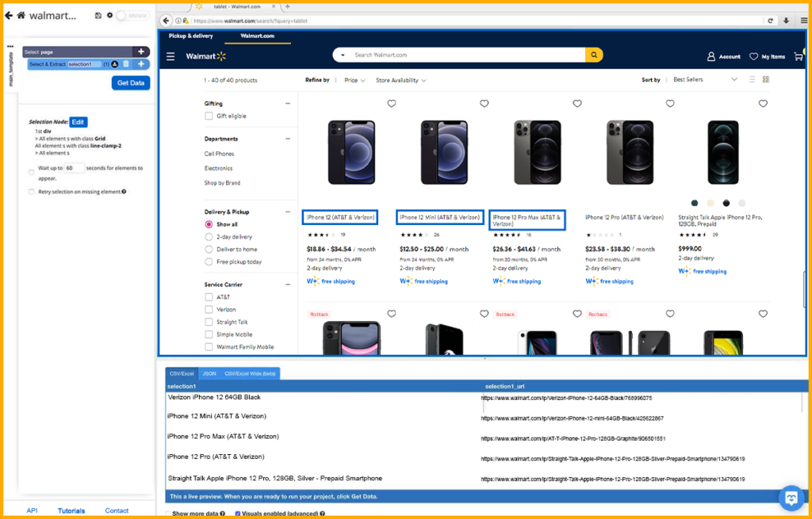This screenshot has height=519, width=812.
Task: Click the extract download icon on selection1
Action: pyautogui.click(x=115, y=64)
